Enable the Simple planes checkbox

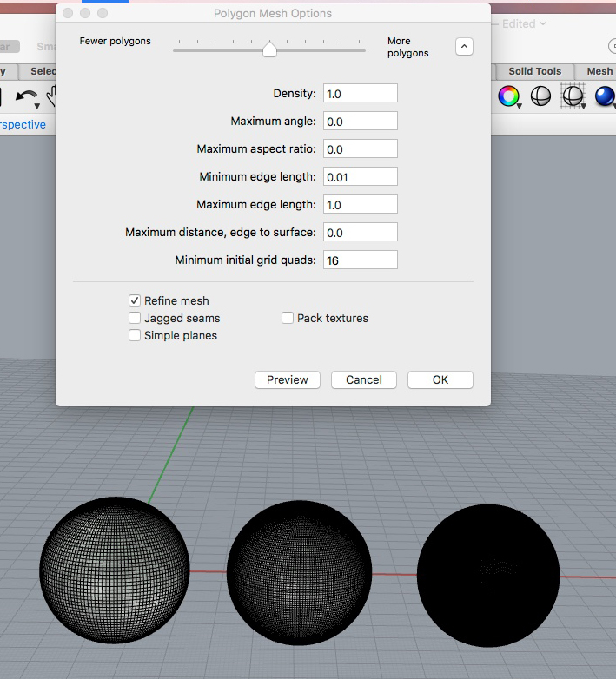pos(135,336)
